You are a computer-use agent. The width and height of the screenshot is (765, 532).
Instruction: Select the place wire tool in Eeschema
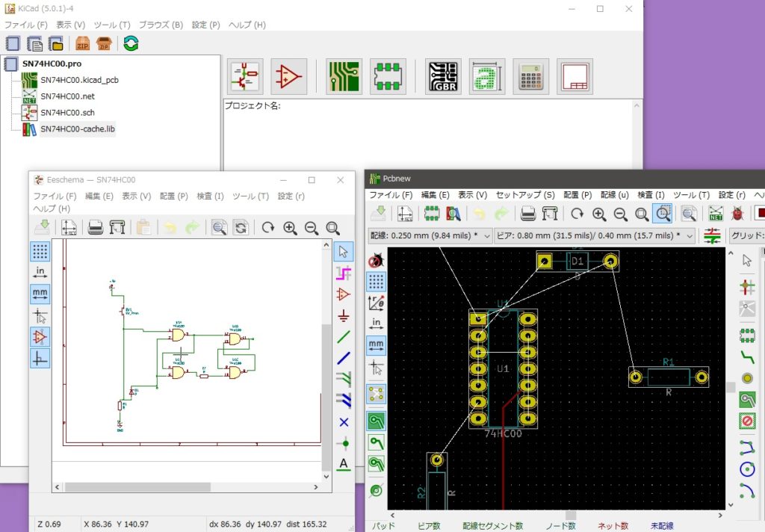click(344, 337)
